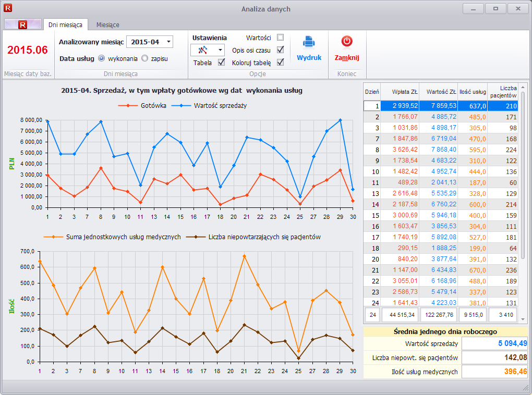The image size is (532, 395).
Task: Click the Wartość sprzedaży legend marker
Action: (x=182, y=105)
